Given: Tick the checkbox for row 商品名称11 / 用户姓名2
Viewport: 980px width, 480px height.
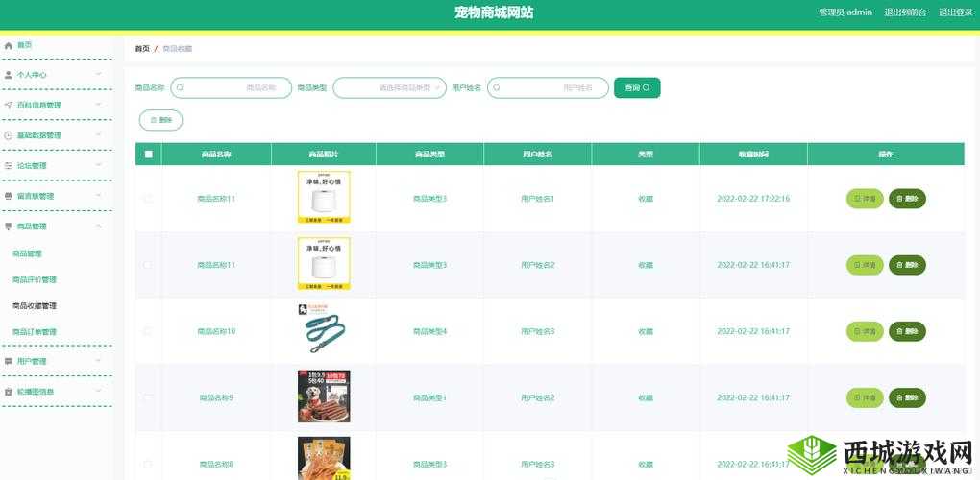Looking at the screenshot, I should click(148, 265).
